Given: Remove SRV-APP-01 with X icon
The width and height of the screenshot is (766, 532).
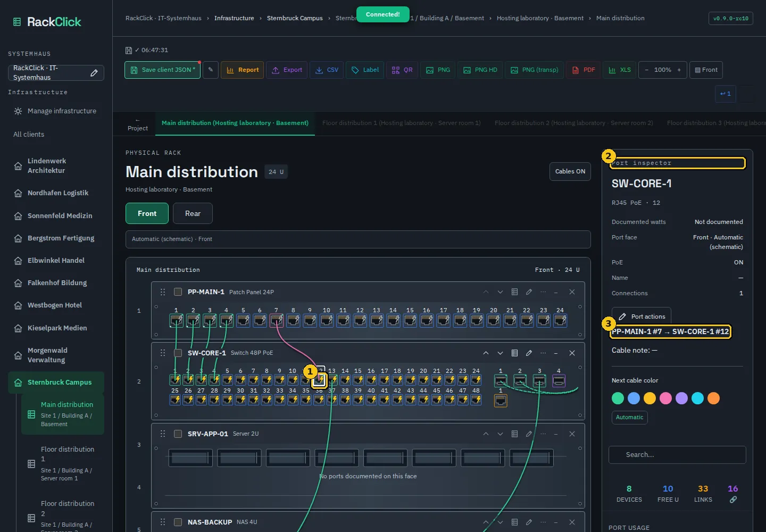Looking at the screenshot, I should coord(572,434).
